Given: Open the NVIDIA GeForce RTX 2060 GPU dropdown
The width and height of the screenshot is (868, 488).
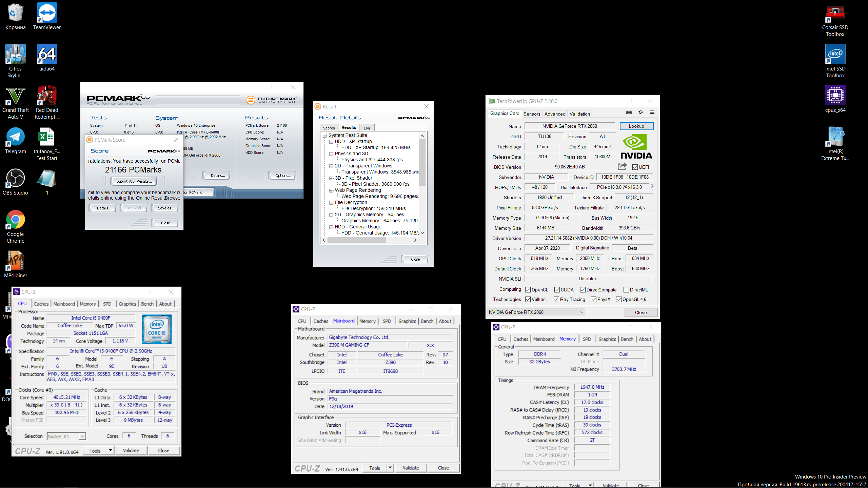Looking at the screenshot, I should pyautogui.click(x=536, y=312).
